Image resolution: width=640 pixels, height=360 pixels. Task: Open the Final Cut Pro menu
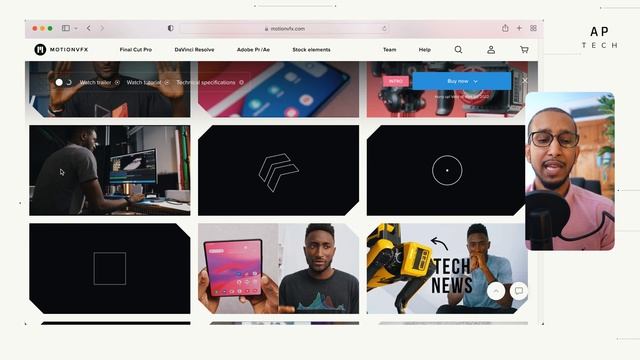pyautogui.click(x=136, y=50)
